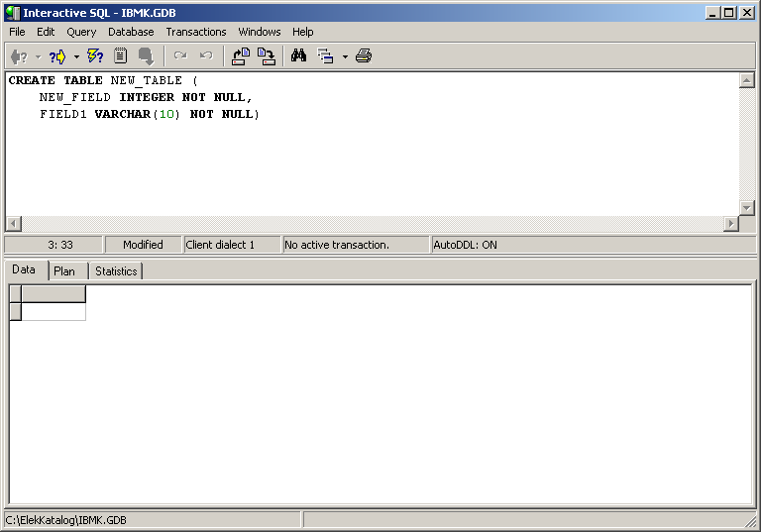Open the File menu
Viewport: 761px width, 532px height.
tap(17, 32)
